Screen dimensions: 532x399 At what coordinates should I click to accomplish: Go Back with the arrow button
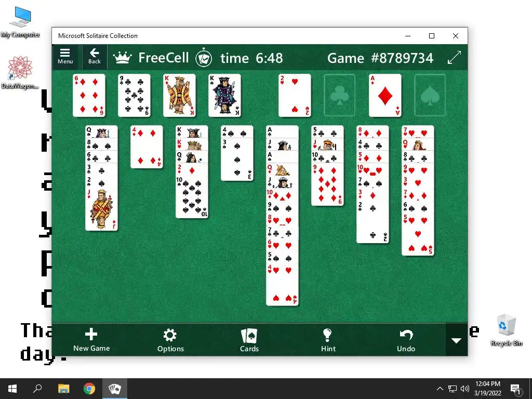[95, 57]
